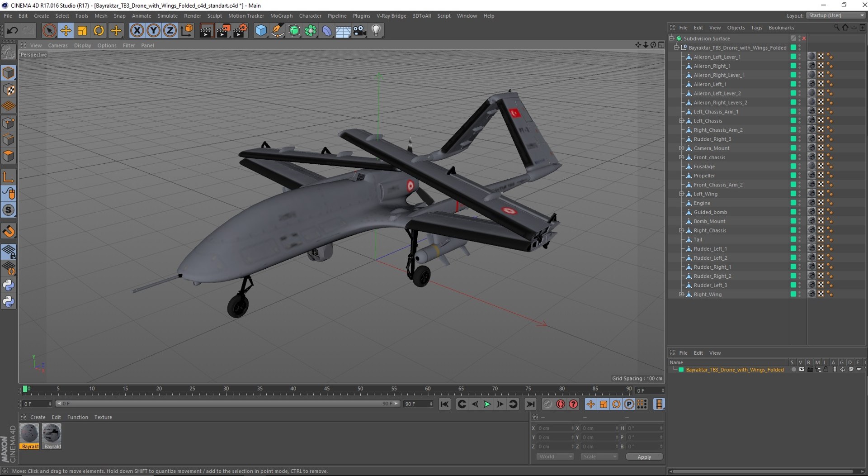The width and height of the screenshot is (868, 476).
Task: Add a Floor environment object
Action: tap(343, 30)
